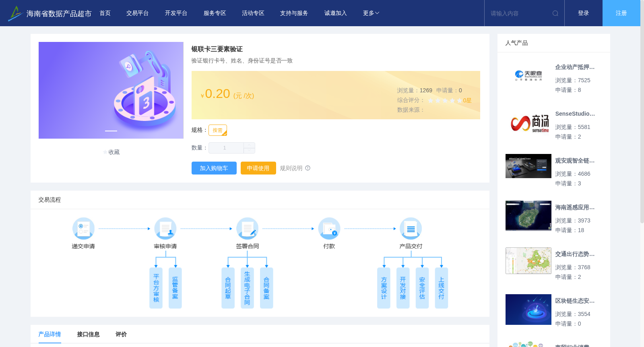Click the Hainan data supermarket logo
The image size is (644, 347).
pos(15,13)
